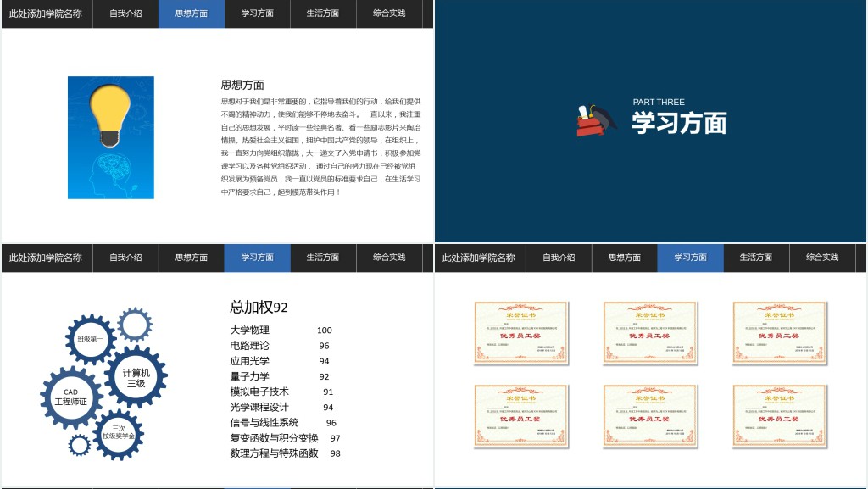
Task: Click the top-middle certificate image
Action: point(650,332)
